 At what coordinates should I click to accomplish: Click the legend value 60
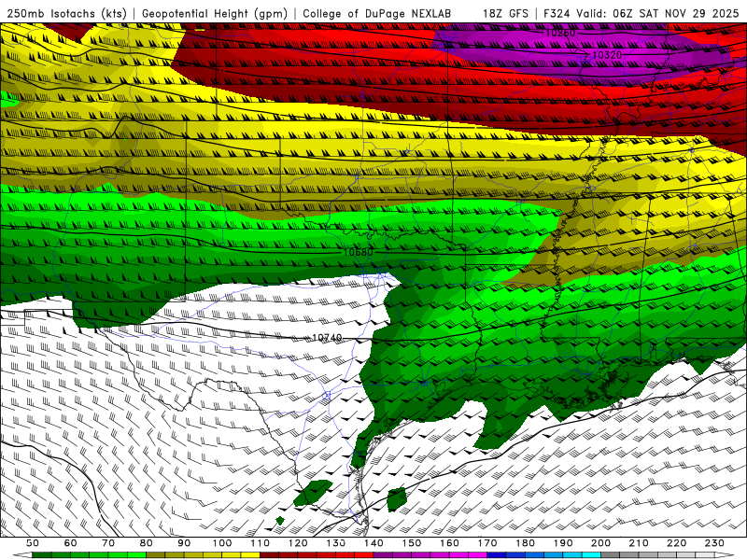point(71,543)
